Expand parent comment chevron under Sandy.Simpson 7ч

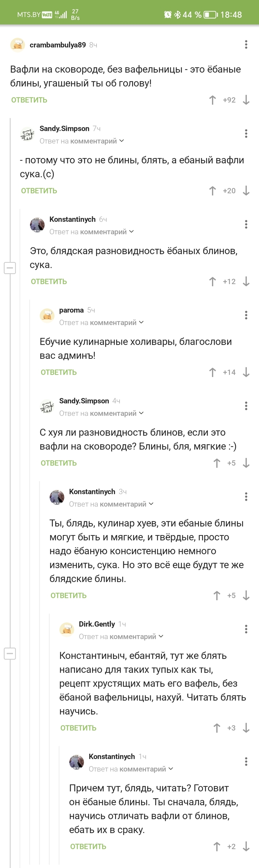click(122, 141)
